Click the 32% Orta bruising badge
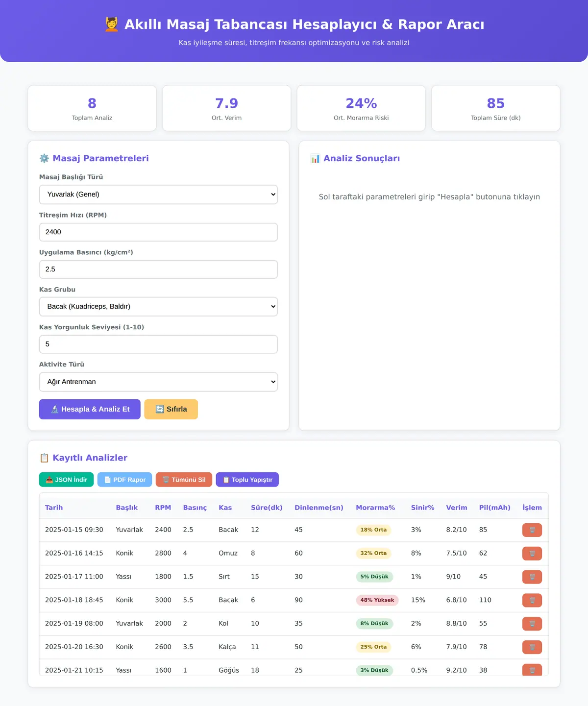Viewport: 588px width, 706px height. point(373,554)
